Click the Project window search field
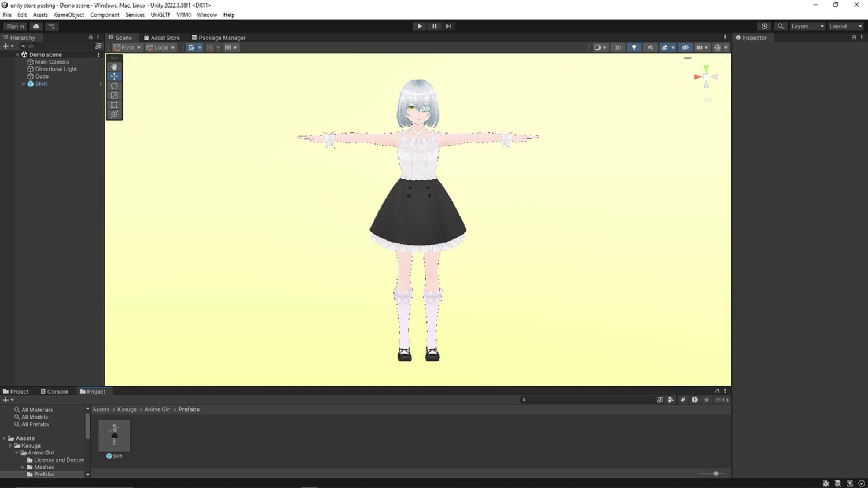This screenshot has height=488, width=868. pos(587,400)
